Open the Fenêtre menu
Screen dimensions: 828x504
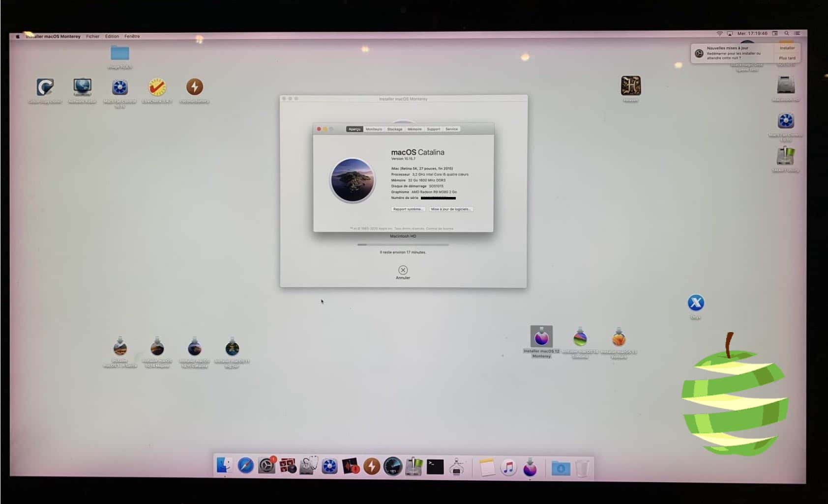point(132,36)
